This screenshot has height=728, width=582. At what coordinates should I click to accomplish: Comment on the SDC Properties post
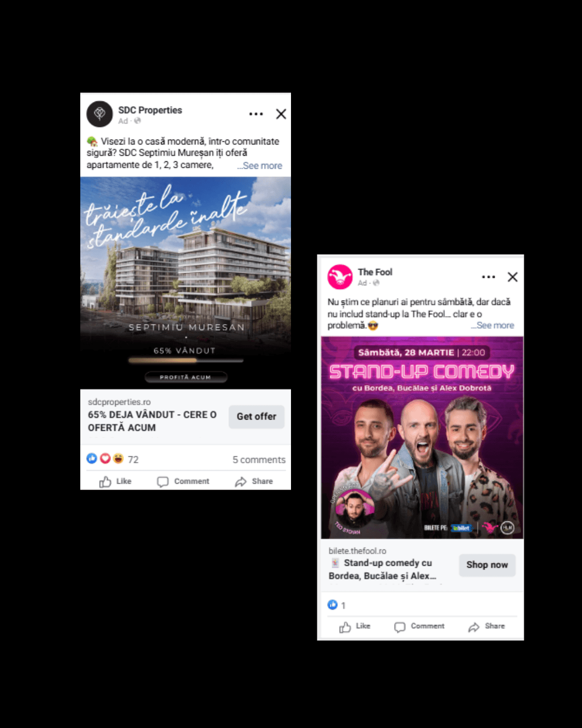[183, 481]
